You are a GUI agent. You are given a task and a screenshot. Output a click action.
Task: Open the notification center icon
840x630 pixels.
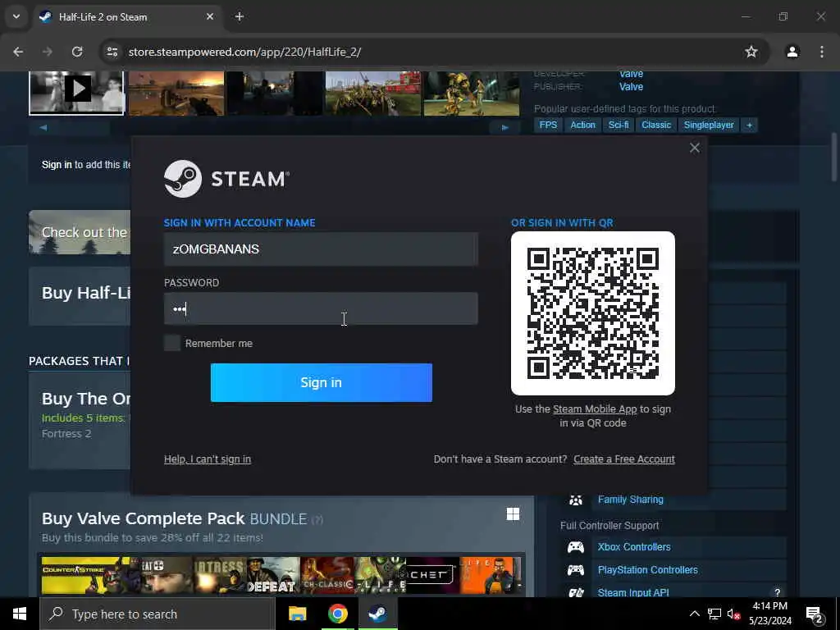tap(814, 614)
